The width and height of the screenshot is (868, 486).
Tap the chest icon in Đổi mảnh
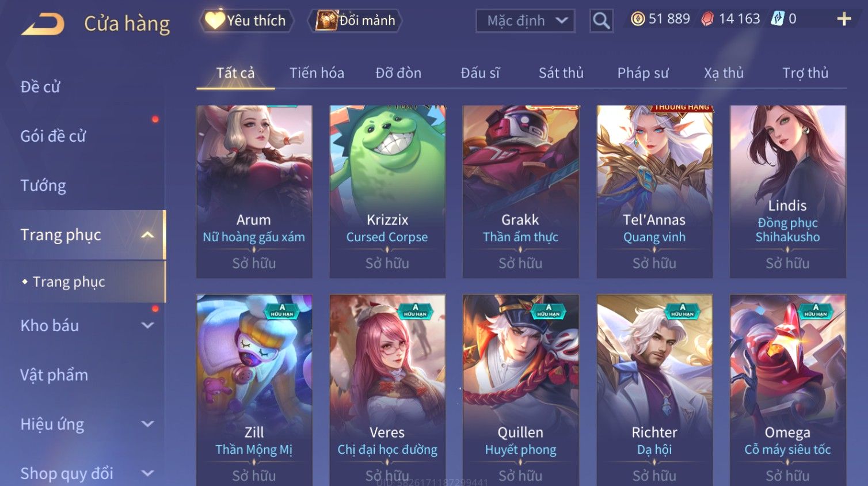pyautogui.click(x=326, y=21)
